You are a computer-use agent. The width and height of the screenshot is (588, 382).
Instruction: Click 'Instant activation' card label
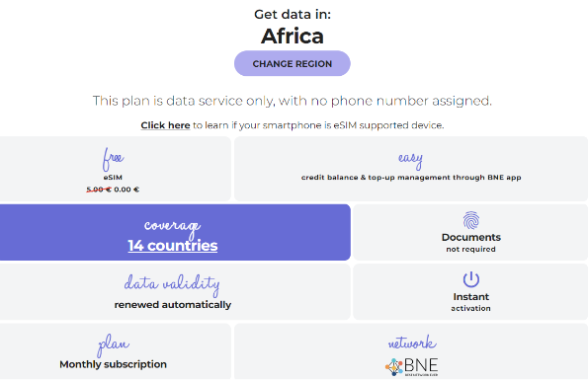(471, 302)
